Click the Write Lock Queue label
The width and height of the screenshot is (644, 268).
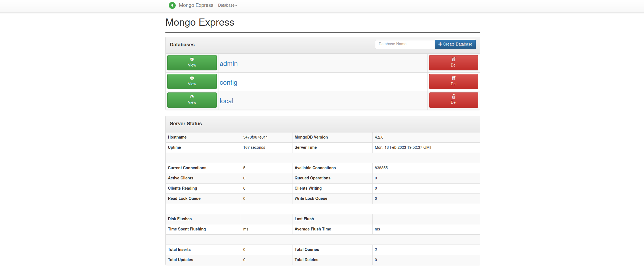click(311, 198)
